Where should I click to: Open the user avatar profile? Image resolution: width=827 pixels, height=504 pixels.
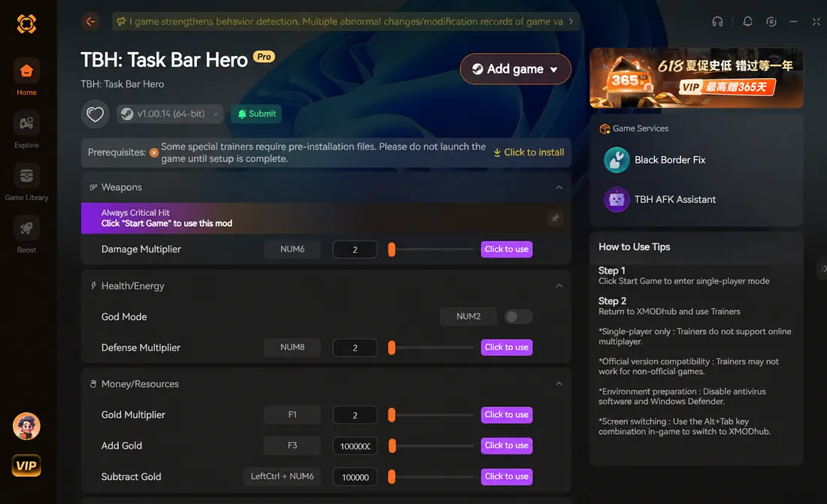point(26,426)
